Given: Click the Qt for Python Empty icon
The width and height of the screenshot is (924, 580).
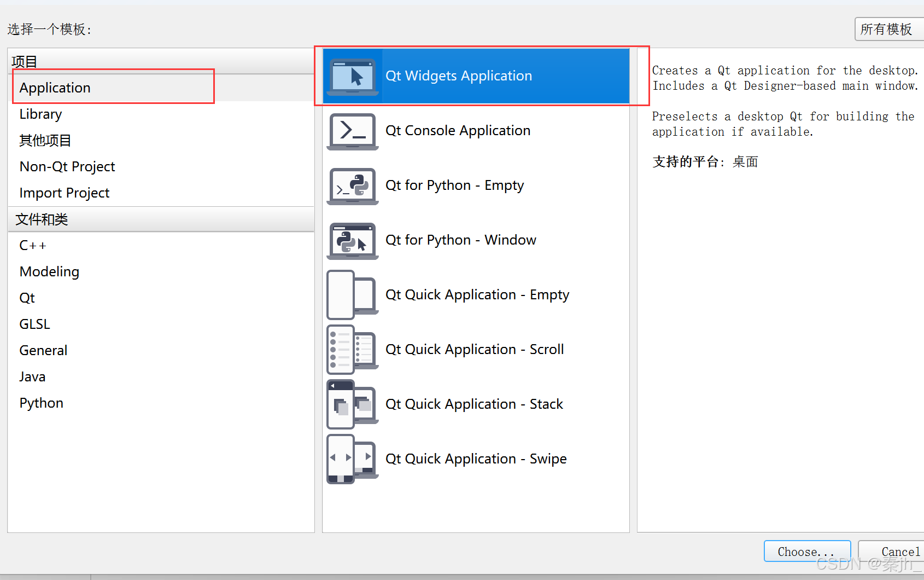Looking at the screenshot, I should click(353, 186).
